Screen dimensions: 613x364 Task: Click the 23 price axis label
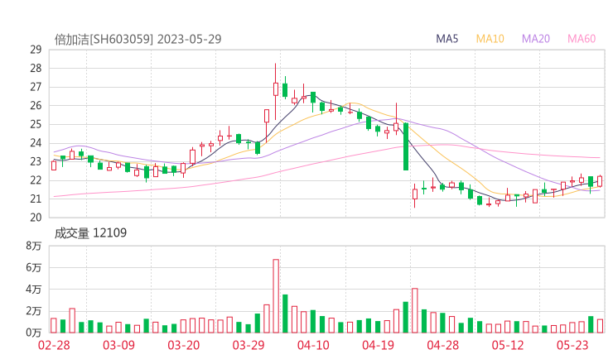point(36,161)
